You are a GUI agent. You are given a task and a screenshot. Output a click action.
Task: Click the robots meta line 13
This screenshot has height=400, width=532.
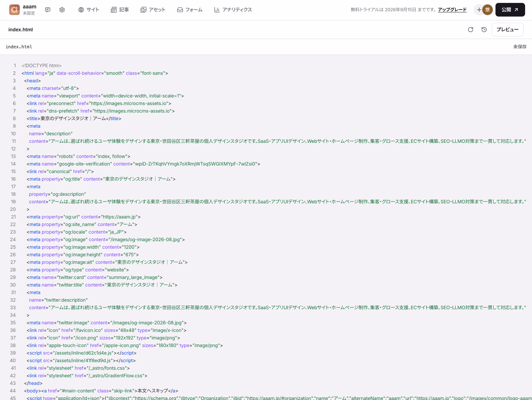point(78,156)
